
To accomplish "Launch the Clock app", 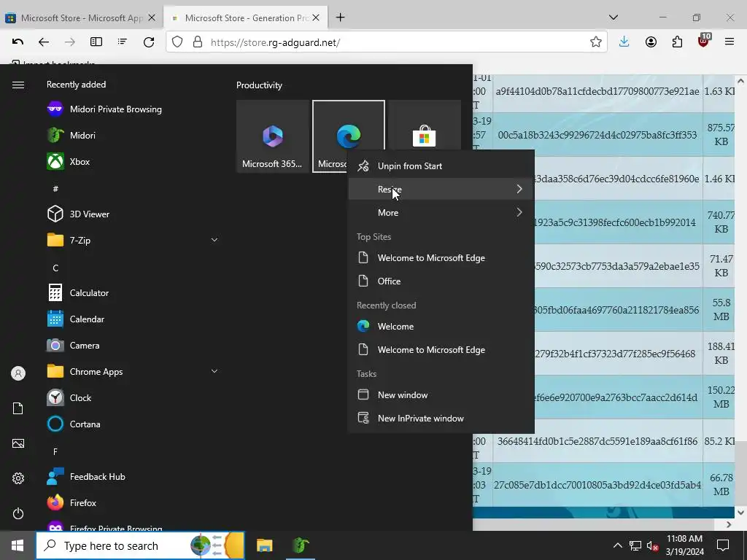I will coord(69,397).
